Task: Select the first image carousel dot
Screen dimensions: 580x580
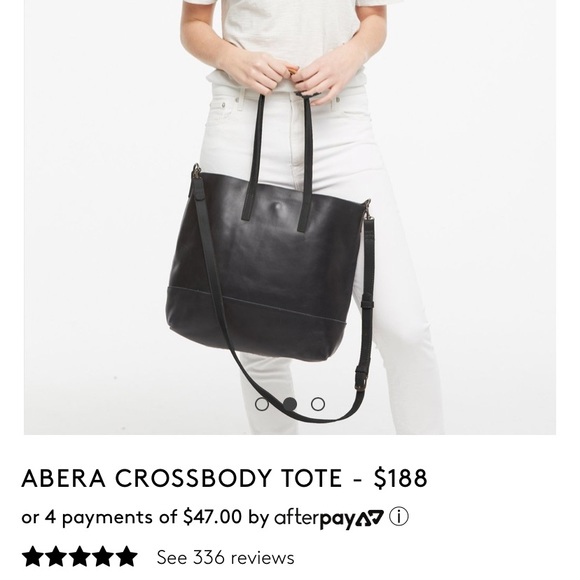Action: click(x=262, y=404)
